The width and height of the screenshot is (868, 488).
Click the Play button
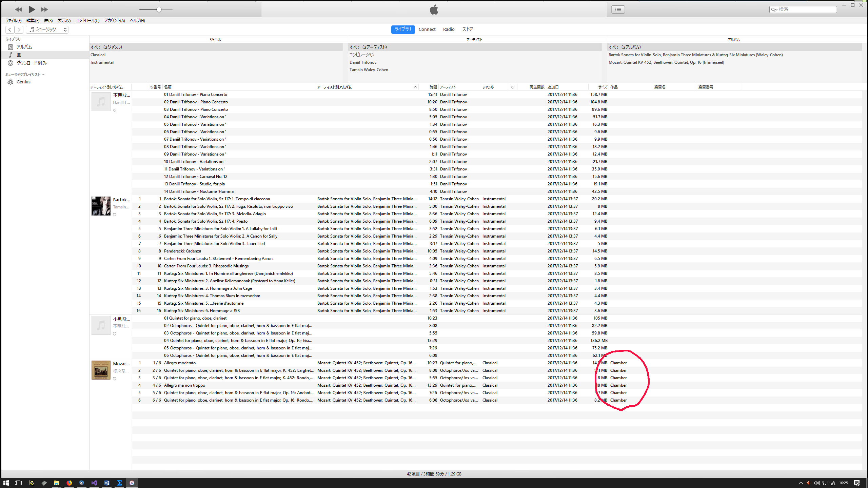tap(32, 9)
